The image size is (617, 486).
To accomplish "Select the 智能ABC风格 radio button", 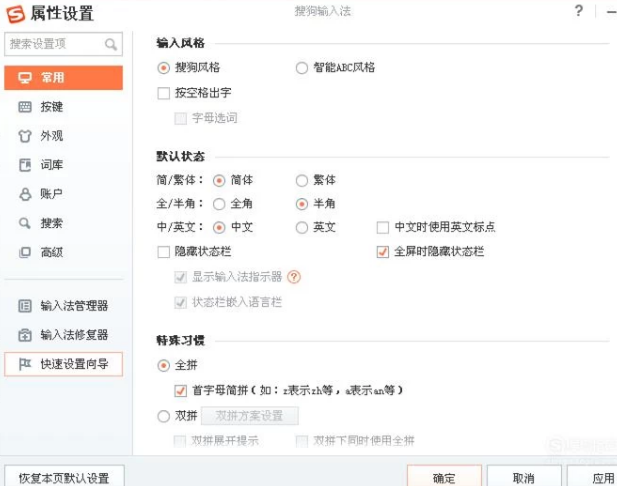I will [x=302, y=68].
